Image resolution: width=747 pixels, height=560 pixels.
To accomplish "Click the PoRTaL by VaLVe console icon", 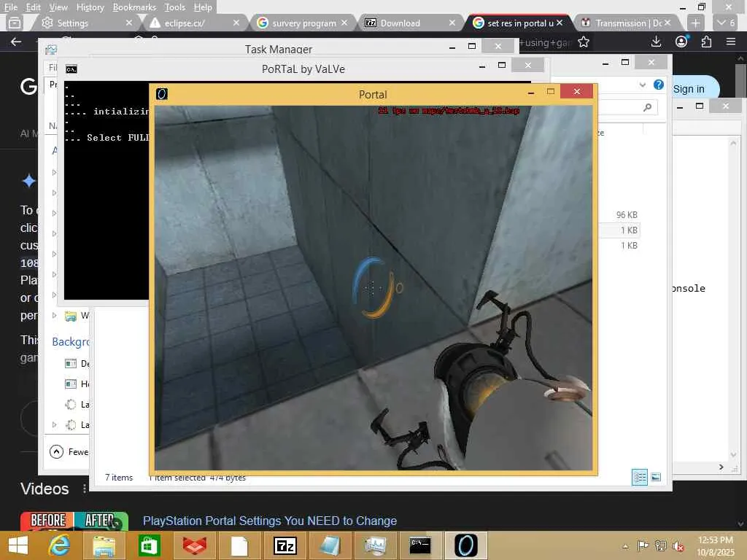I will 71,69.
